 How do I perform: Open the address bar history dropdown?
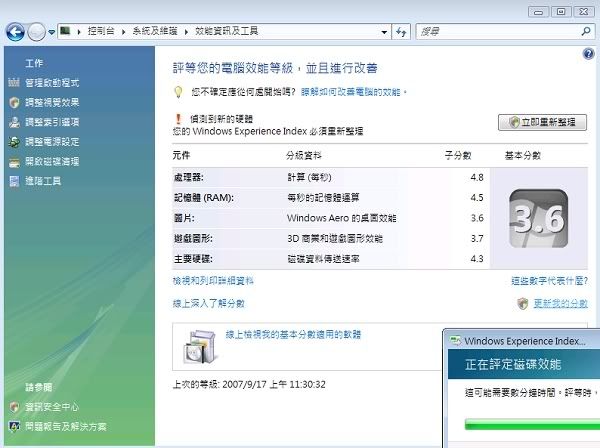pos(384,32)
